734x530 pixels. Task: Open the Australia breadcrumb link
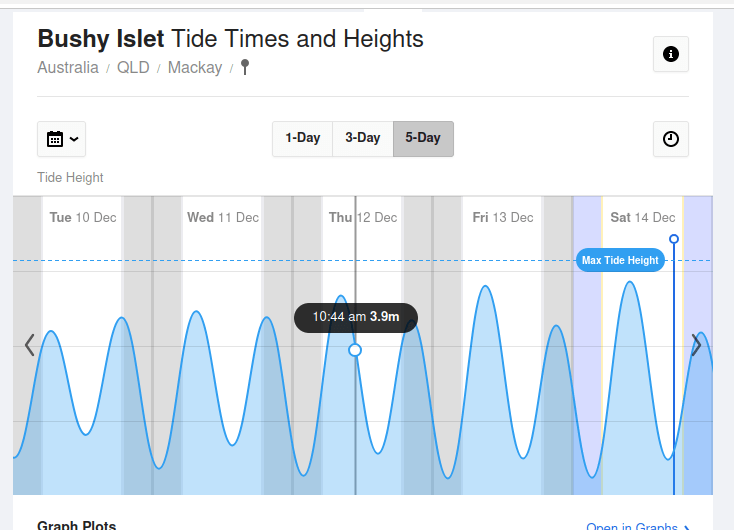pos(68,68)
